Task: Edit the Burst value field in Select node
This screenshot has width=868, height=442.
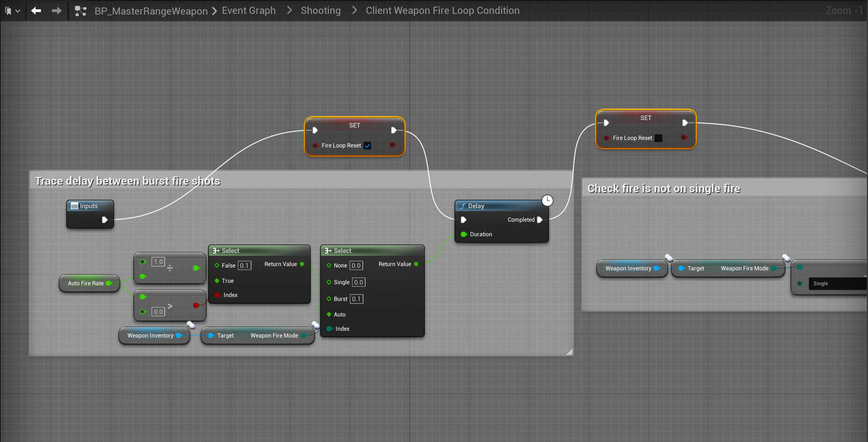Action: (356, 299)
